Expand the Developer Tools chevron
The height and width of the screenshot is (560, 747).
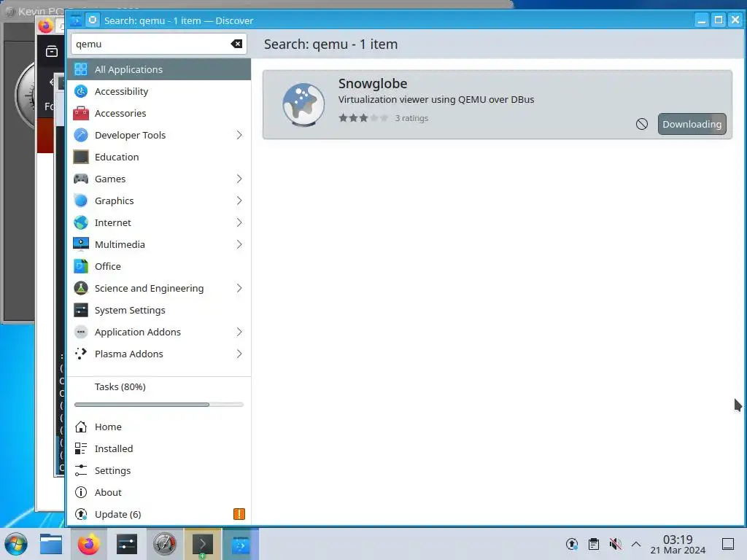[x=239, y=135]
